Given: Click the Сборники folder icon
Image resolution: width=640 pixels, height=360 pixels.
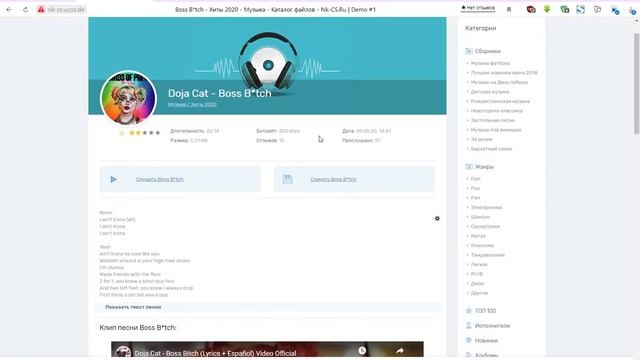Looking at the screenshot, I should 469,51.
